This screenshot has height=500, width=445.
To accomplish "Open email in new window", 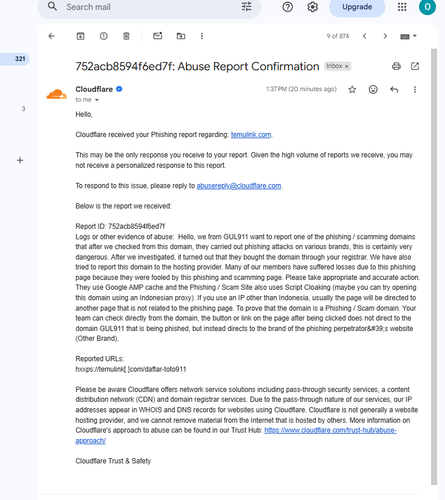I will pyautogui.click(x=415, y=66).
